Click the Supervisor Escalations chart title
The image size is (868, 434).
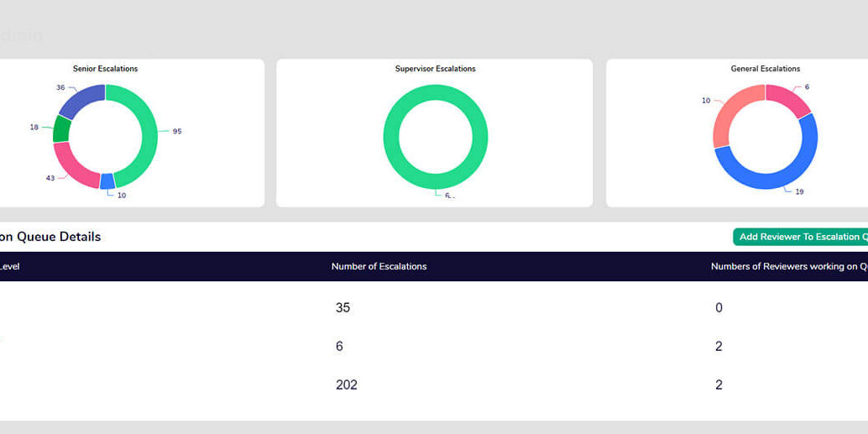435,69
